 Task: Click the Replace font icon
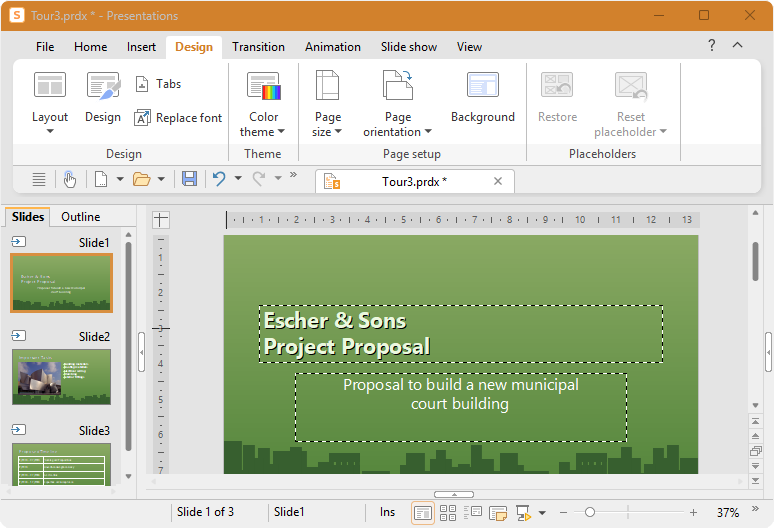click(142, 118)
